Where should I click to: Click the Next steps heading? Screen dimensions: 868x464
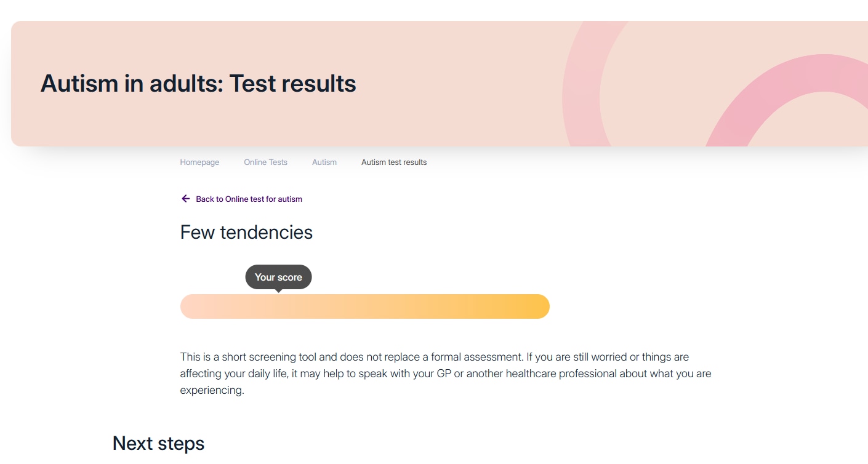[158, 443]
